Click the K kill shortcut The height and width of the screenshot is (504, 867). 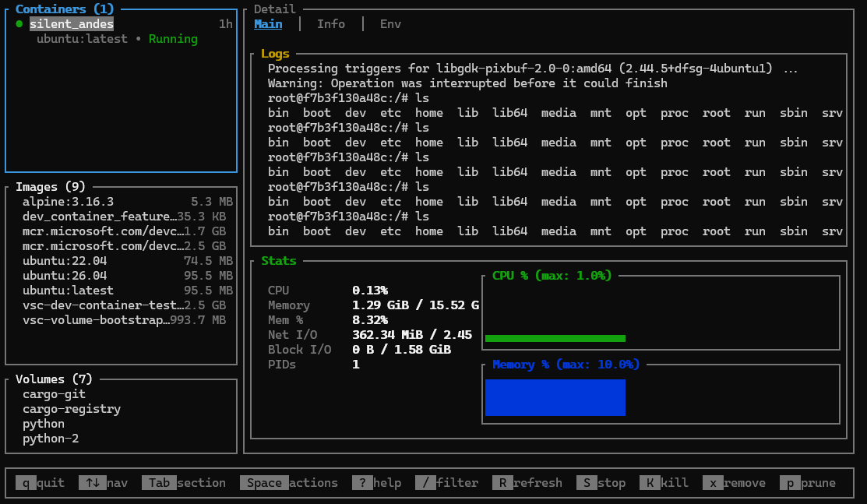pos(664,482)
